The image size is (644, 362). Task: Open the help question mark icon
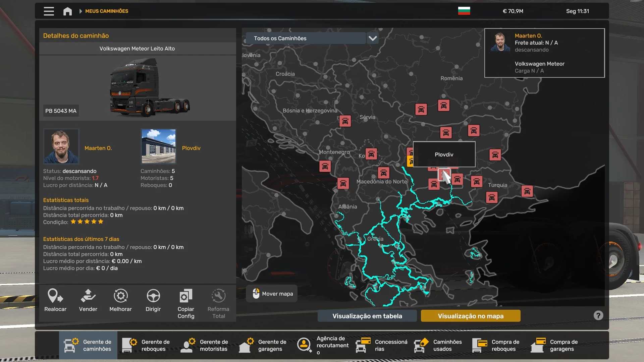click(598, 315)
